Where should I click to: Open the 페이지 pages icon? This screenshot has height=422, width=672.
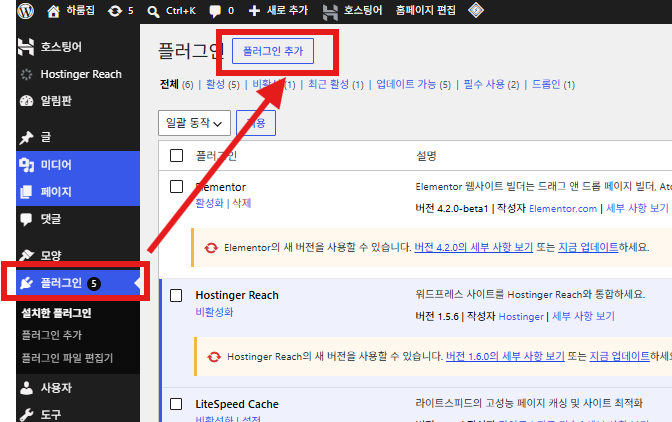coord(26,192)
